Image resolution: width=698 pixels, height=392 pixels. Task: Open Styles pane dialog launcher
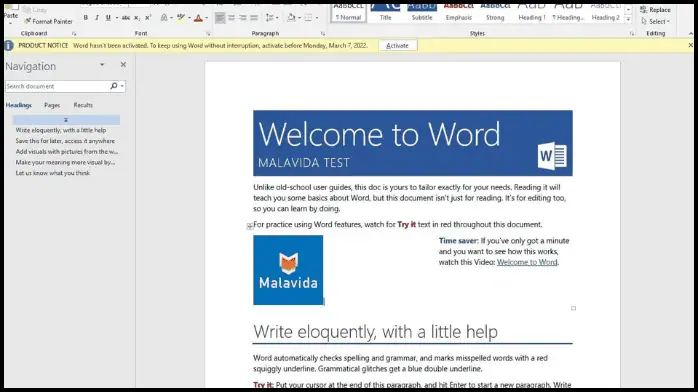[632, 34]
